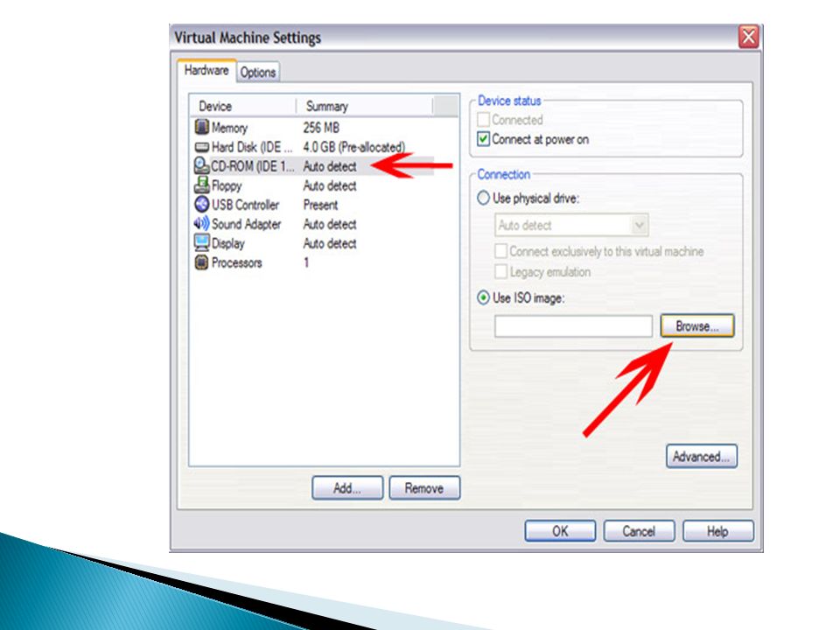The height and width of the screenshot is (630, 840).
Task: Select the Memory row label
Action: coord(229,128)
